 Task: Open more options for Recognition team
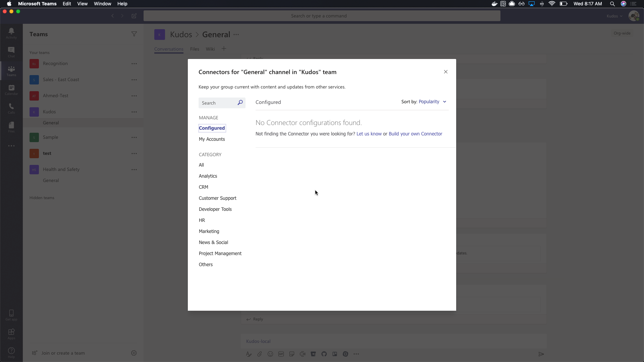pyautogui.click(x=134, y=63)
